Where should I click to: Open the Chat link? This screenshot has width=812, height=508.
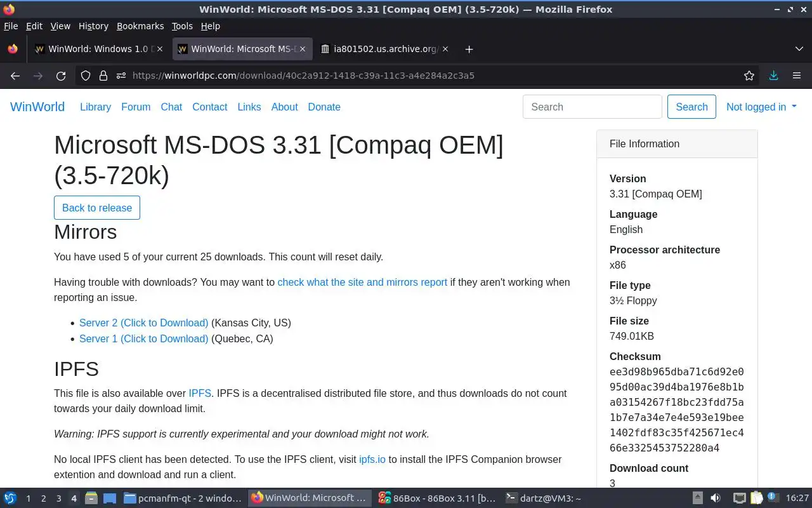click(x=171, y=107)
